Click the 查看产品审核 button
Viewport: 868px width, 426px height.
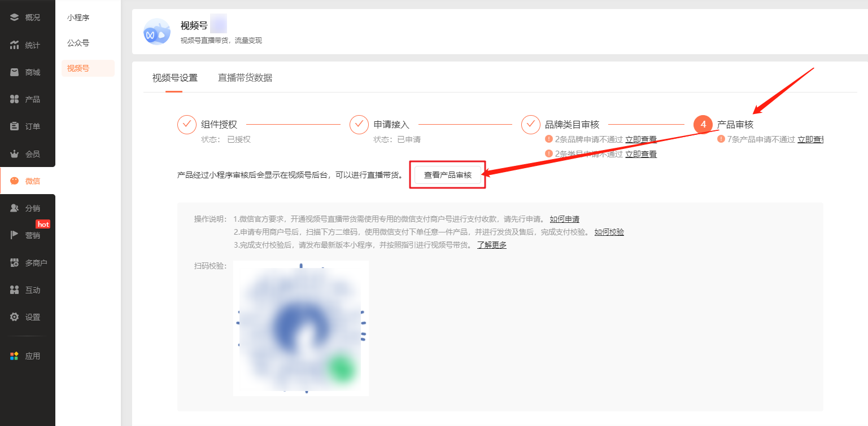[x=448, y=175]
